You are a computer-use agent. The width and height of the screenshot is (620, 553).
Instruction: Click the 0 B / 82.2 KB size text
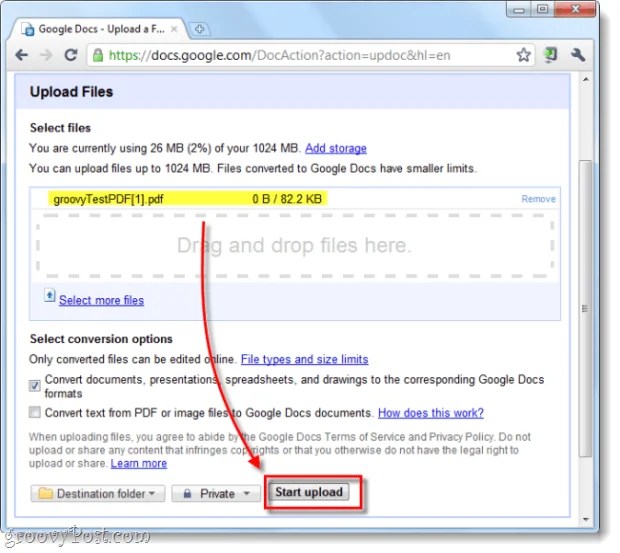click(287, 199)
